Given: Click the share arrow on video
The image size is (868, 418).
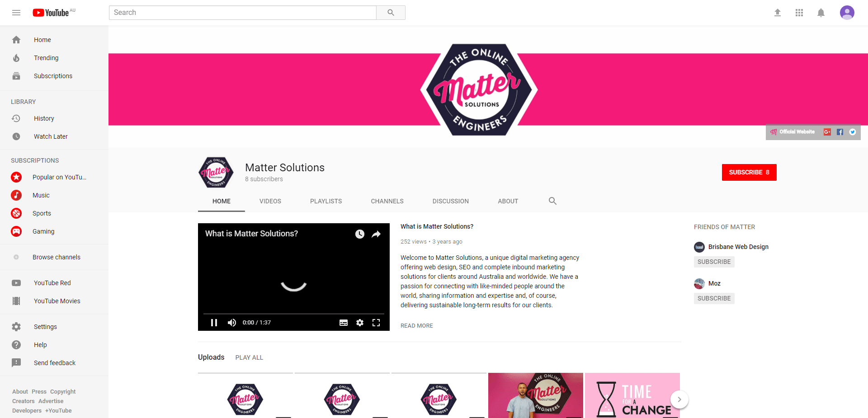Looking at the screenshot, I should tap(376, 234).
